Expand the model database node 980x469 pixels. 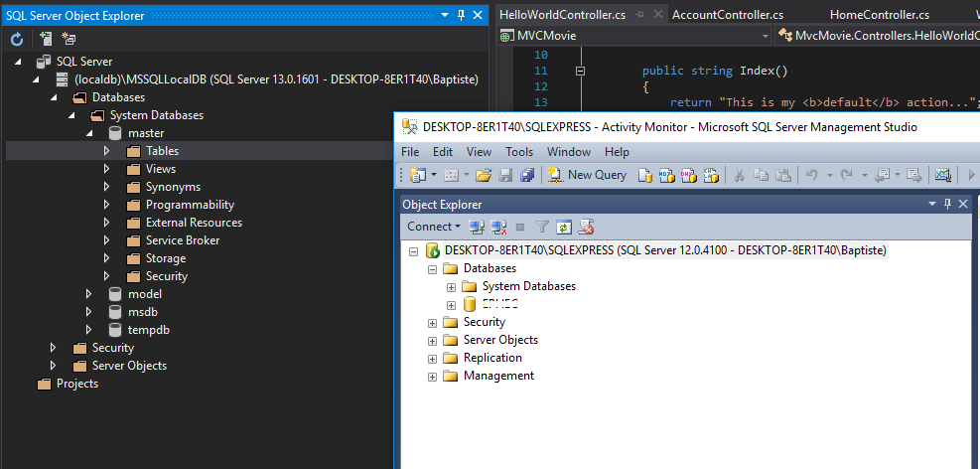pyautogui.click(x=89, y=294)
